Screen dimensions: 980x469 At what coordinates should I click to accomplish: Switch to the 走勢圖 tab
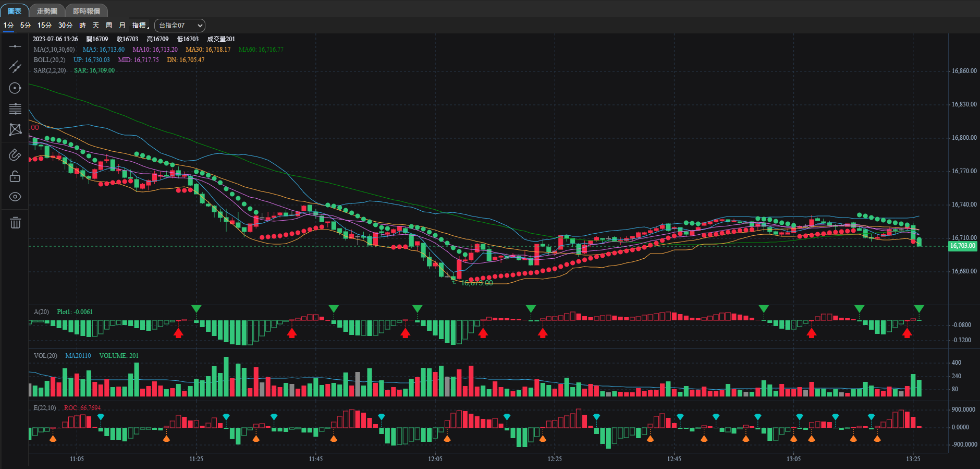[47, 11]
